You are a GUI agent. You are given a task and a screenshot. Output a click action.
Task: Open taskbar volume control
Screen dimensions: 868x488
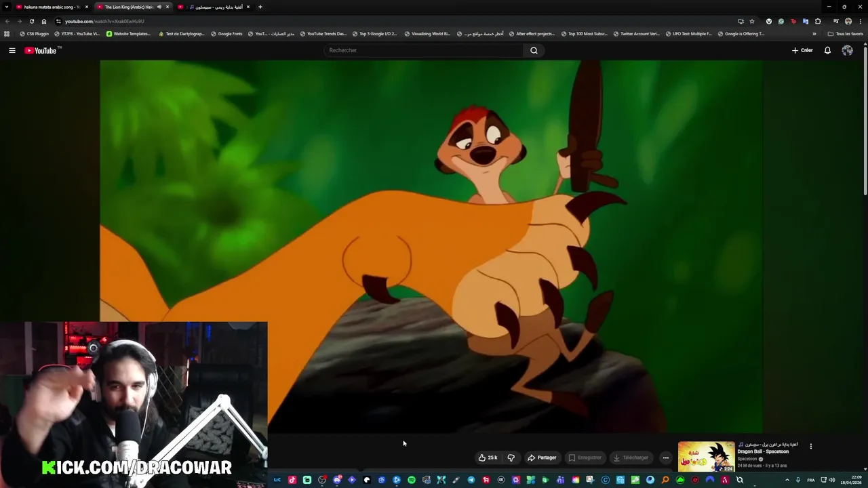pyautogui.click(x=832, y=480)
